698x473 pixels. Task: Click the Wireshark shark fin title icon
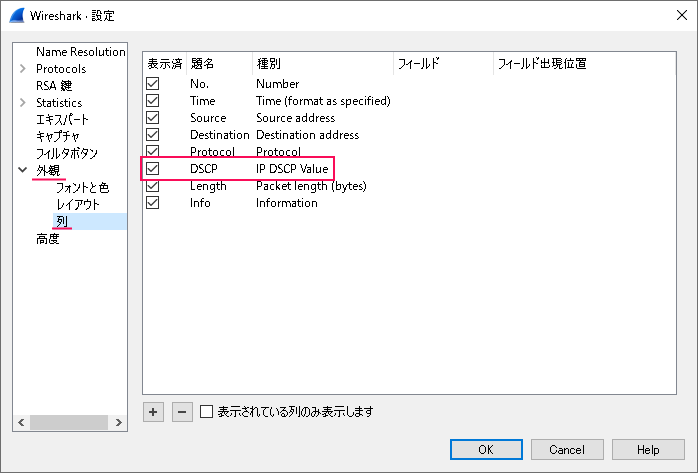(17, 16)
